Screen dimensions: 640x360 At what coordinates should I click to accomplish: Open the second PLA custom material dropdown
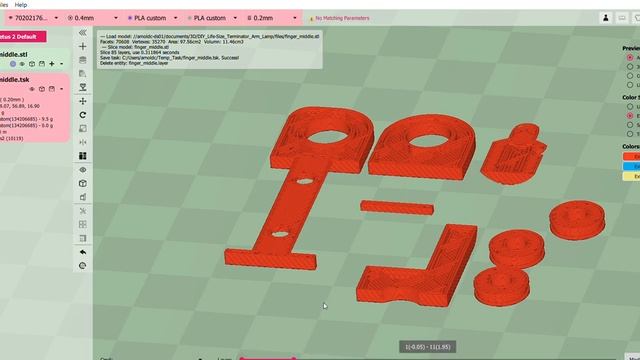(x=212, y=18)
